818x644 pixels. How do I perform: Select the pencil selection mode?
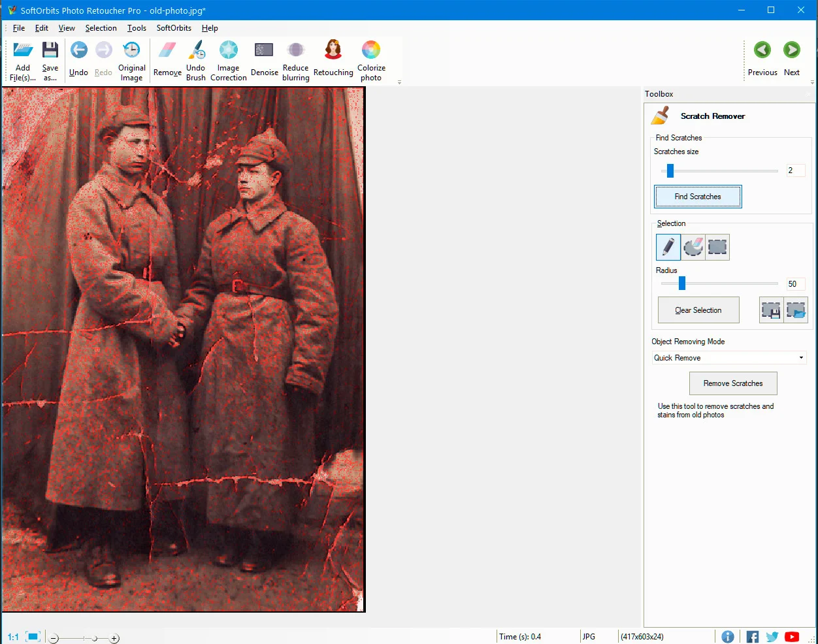click(668, 247)
